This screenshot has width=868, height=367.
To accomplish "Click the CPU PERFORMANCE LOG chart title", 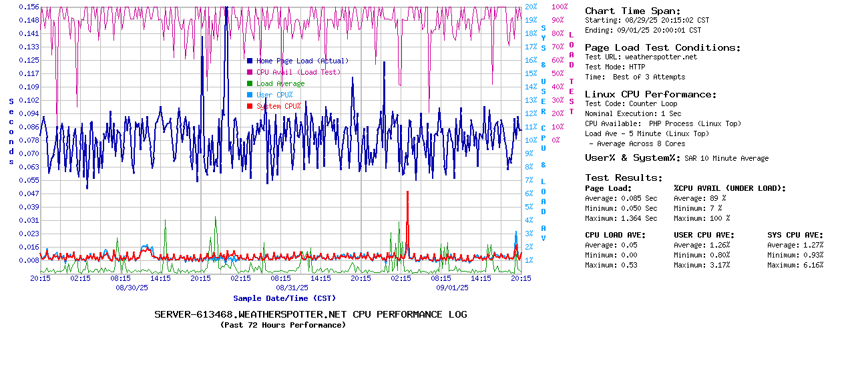I will [x=310, y=314].
